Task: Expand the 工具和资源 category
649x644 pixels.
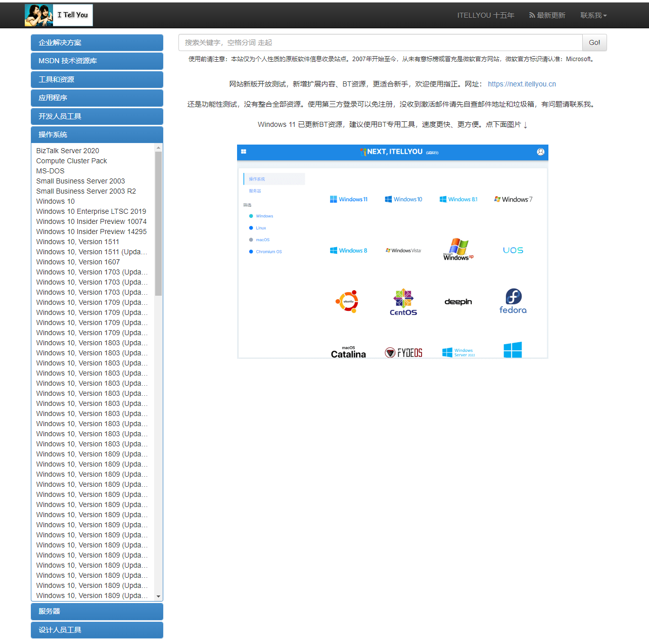Action: [97, 79]
